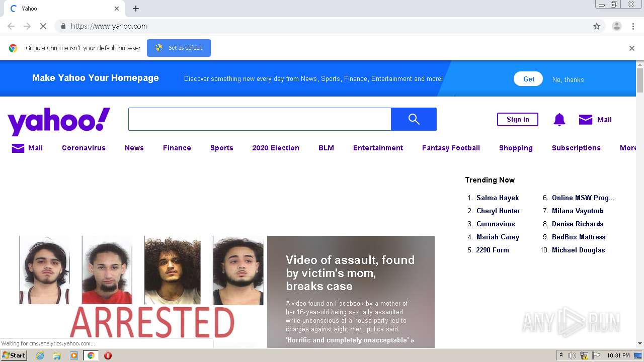Open the BLM navigation link
Viewport: 644px width, 362px height.
326,148
